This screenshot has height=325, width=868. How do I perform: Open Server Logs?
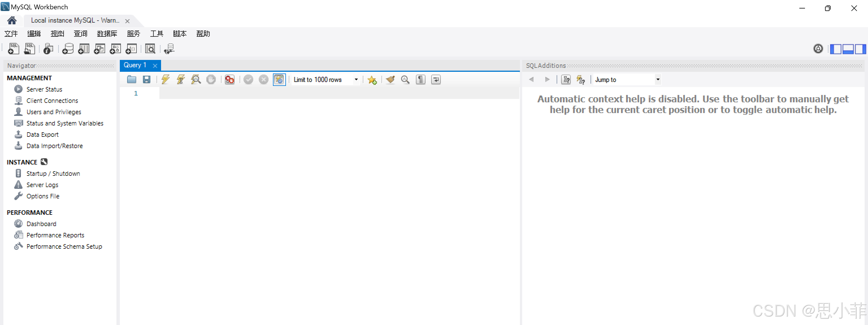pyautogui.click(x=42, y=185)
